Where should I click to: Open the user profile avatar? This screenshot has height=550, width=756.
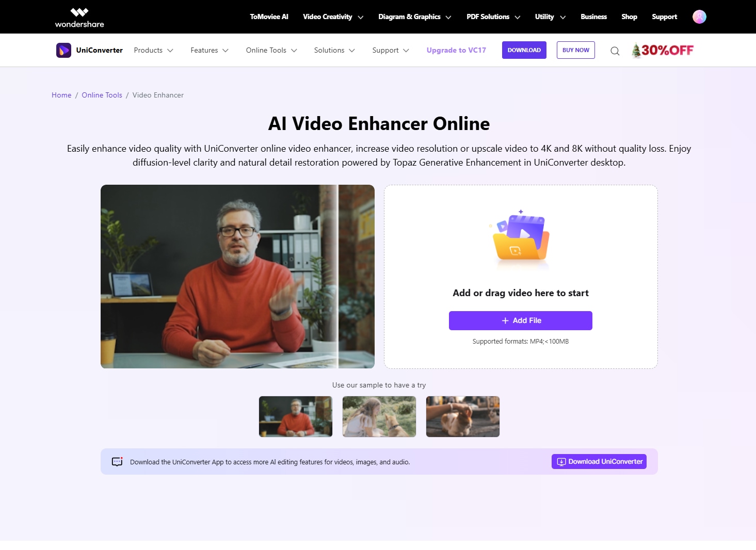pyautogui.click(x=699, y=17)
